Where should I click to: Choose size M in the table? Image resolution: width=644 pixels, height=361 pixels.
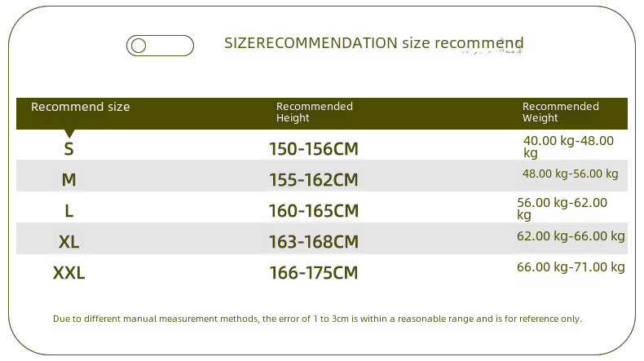(68, 180)
